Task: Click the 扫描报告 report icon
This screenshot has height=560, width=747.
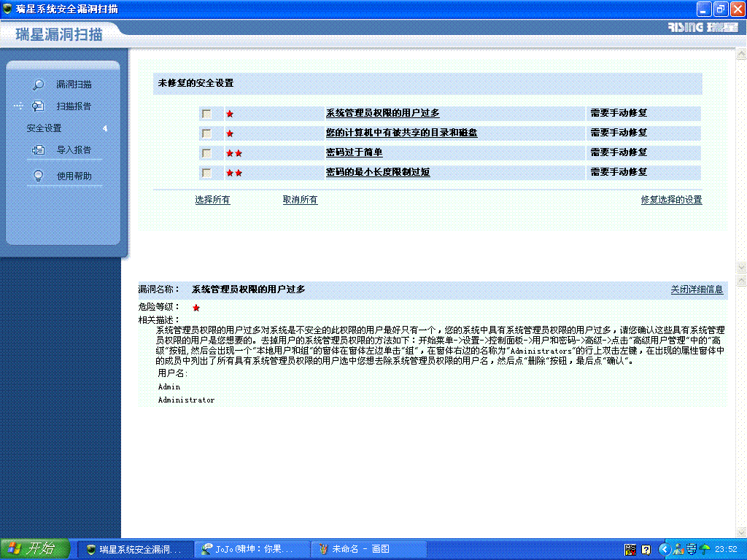Action: pos(38,106)
